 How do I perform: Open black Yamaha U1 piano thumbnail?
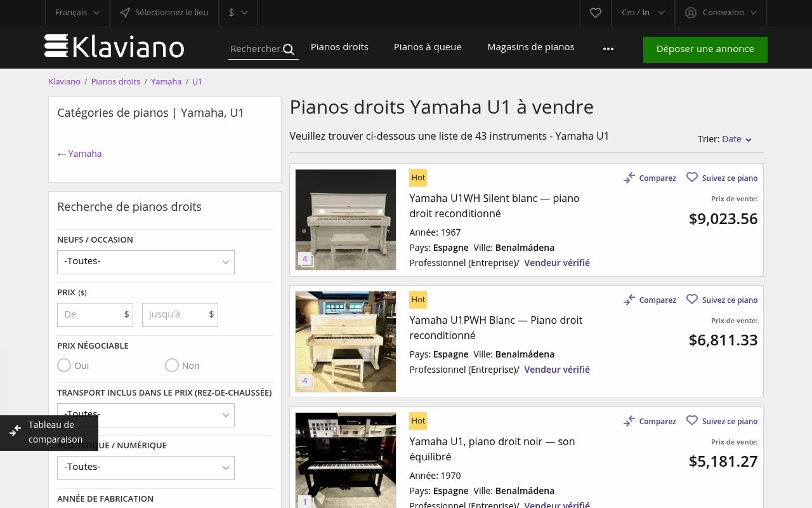[x=346, y=460]
